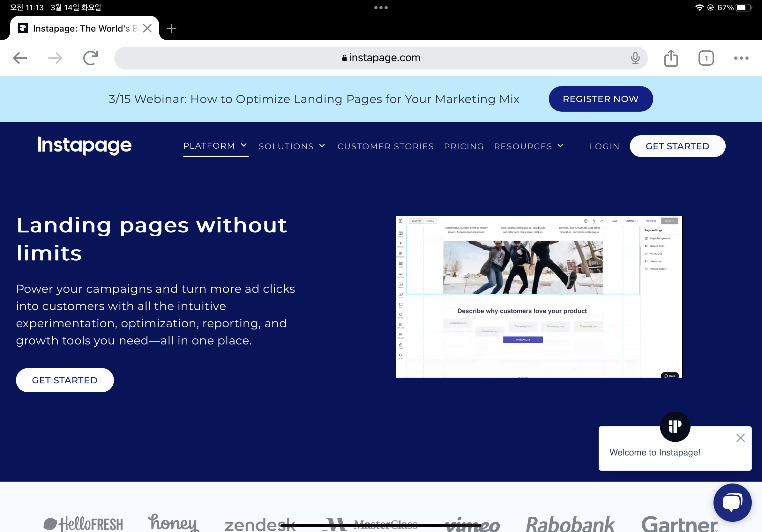This screenshot has height=532, width=762.
Task: Expand the RESOURCES dropdown chevron
Action: point(560,146)
